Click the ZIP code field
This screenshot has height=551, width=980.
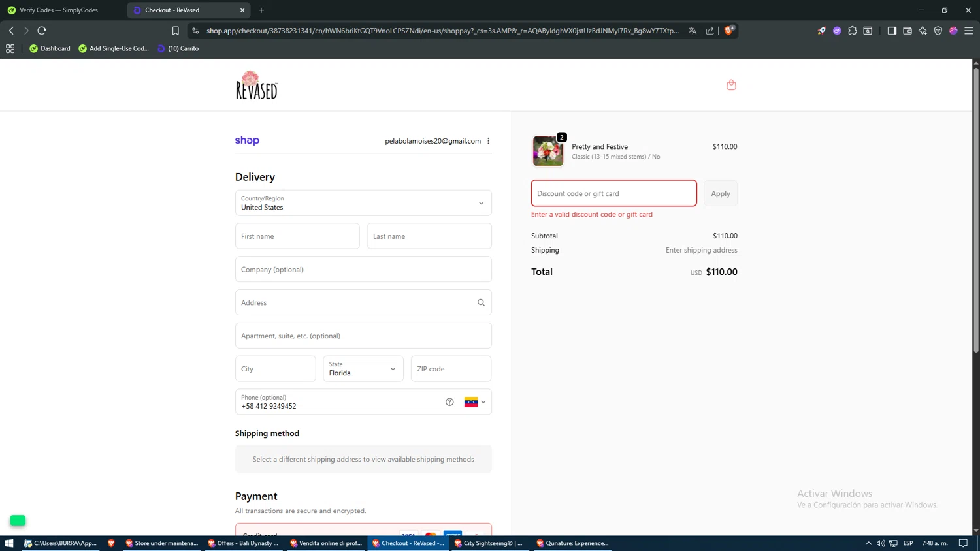click(451, 369)
